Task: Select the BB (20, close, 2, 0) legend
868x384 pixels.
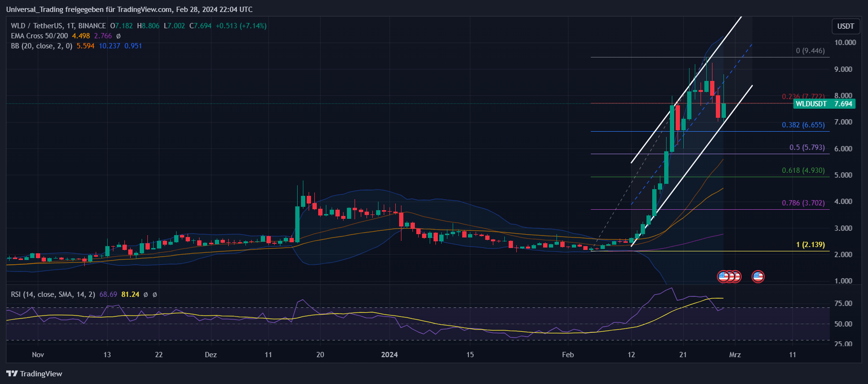Action: pyautogui.click(x=42, y=46)
